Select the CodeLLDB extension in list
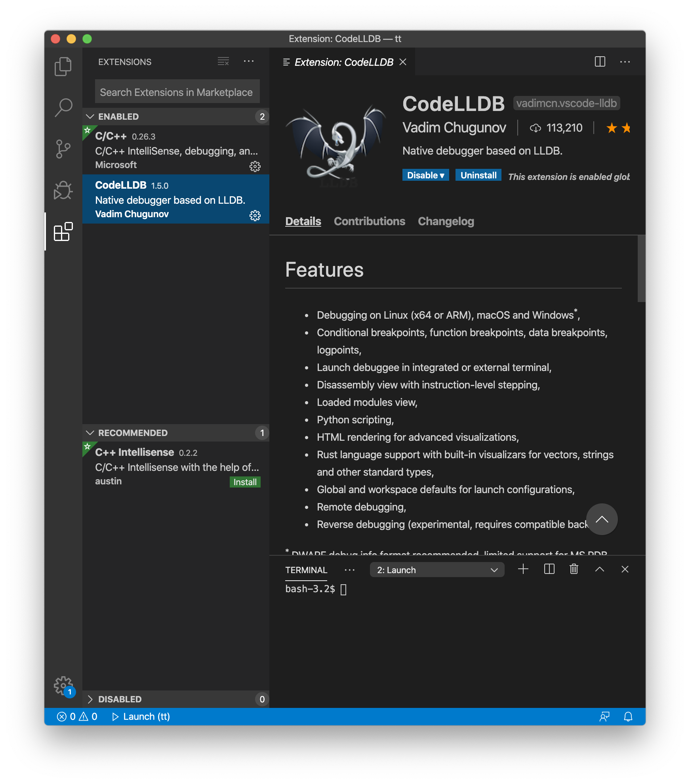The image size is (690, 784). point(176,199)
